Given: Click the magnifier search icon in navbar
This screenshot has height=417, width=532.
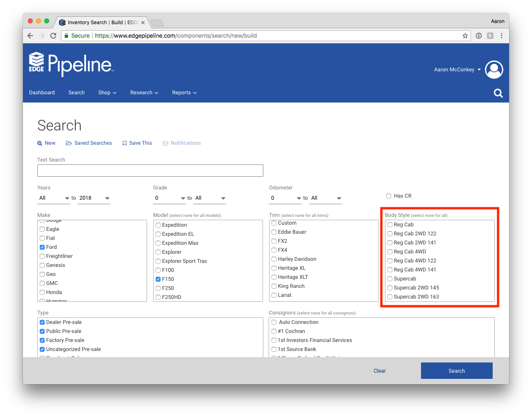Looking at the screenshot, I should tap(498, 93).
